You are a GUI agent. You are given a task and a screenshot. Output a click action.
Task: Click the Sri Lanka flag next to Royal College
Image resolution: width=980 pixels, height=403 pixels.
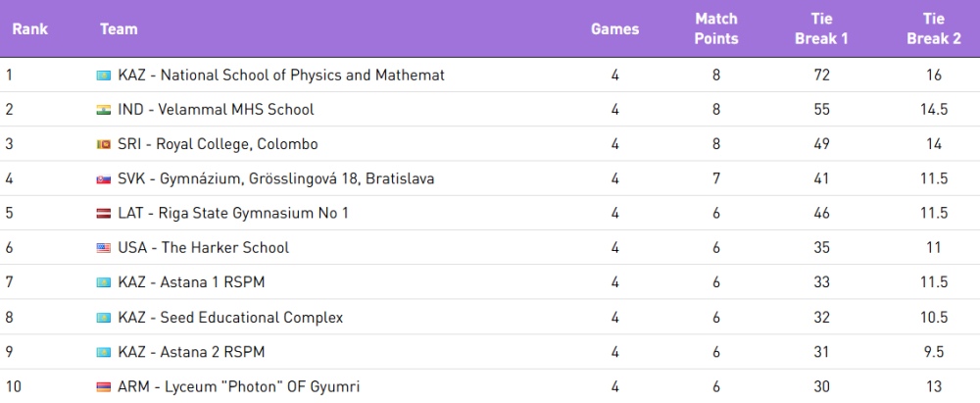point(103,144)
